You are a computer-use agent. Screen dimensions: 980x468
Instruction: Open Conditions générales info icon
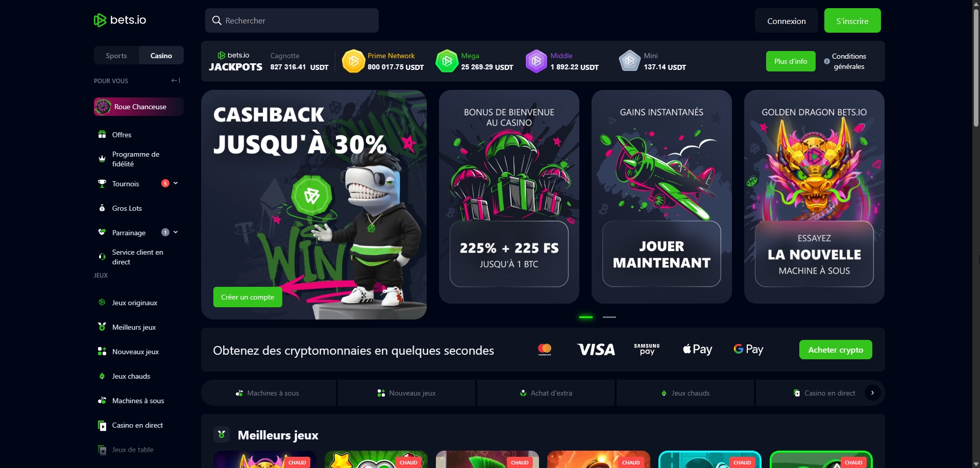(x=827, y=61)
